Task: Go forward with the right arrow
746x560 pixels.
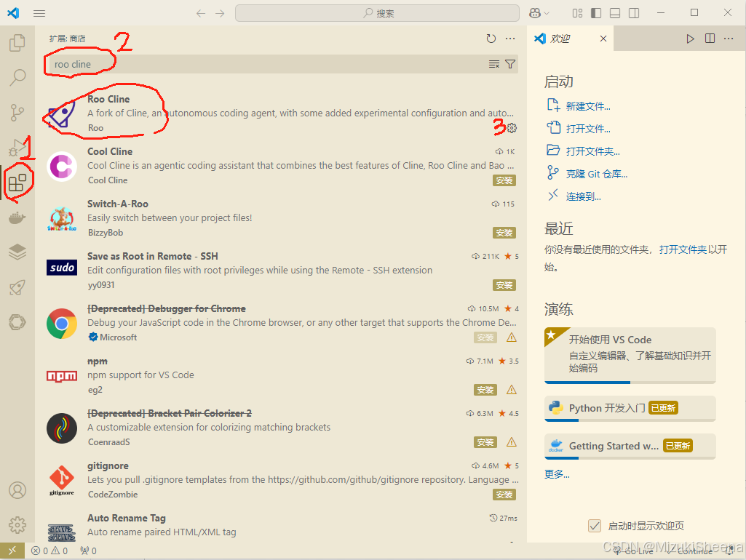Action: coord(220,13)
